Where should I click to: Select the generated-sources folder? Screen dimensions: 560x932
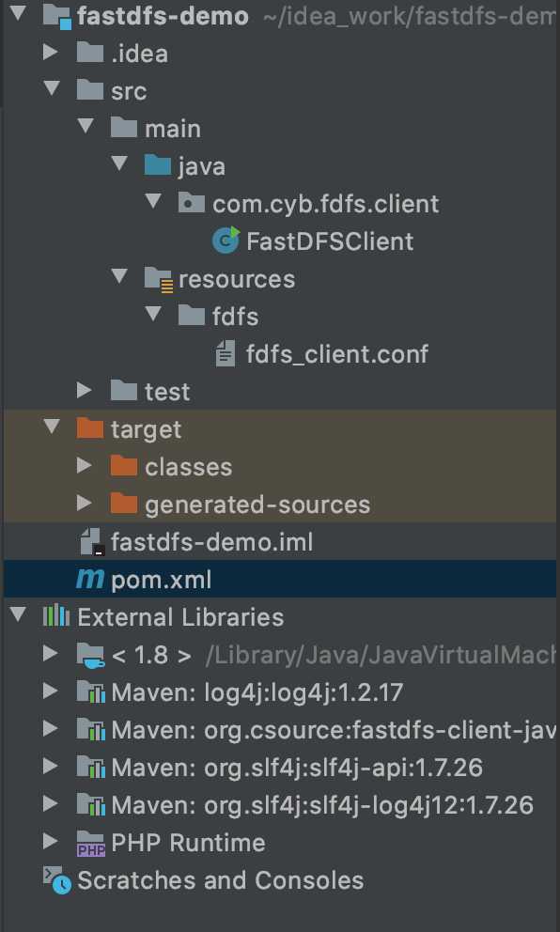[257, 504]
